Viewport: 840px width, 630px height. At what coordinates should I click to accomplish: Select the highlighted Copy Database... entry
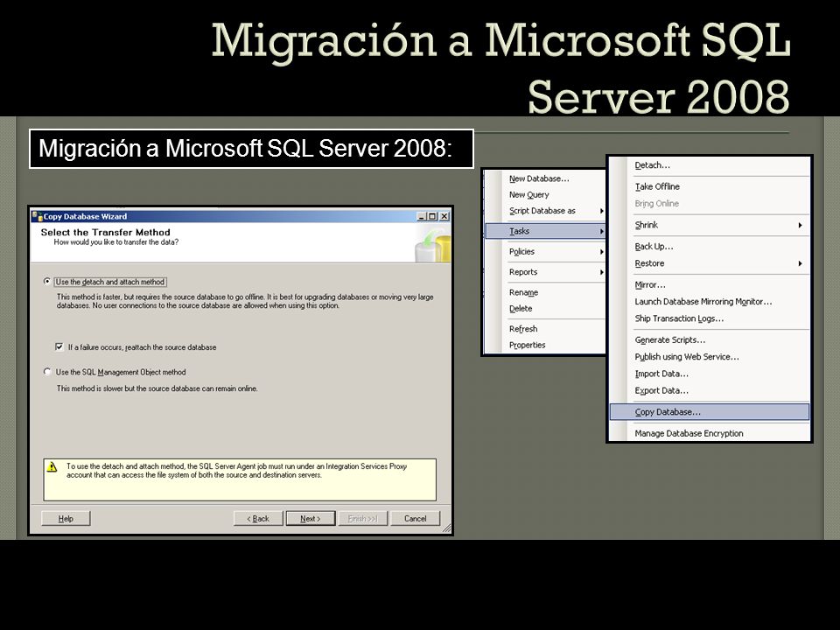(710, 411)
